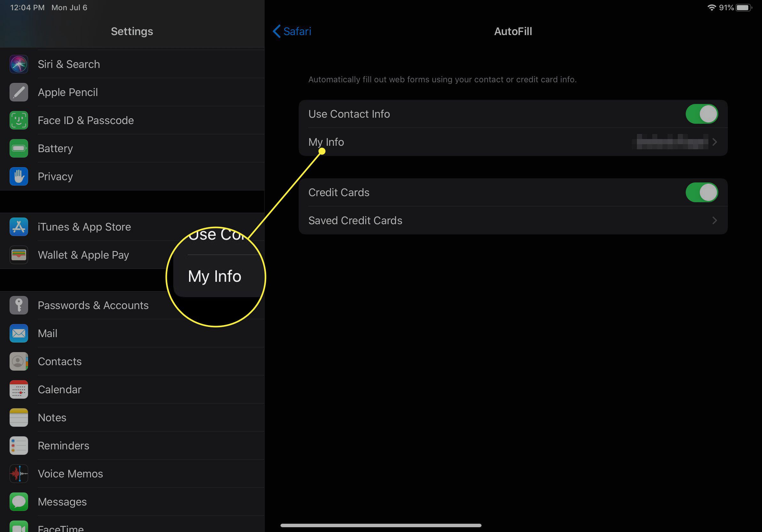This screenshot has width=762, height=532.
Task: Tap the Privacy hand icon
Action: 19,176
